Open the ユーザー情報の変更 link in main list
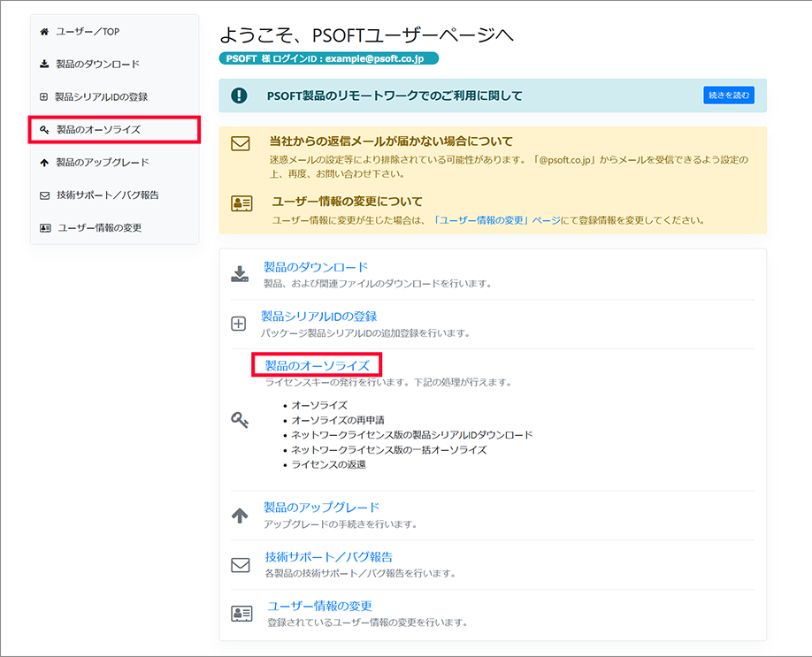The height and width of the screenshot is (657, 812). [320, 607]
